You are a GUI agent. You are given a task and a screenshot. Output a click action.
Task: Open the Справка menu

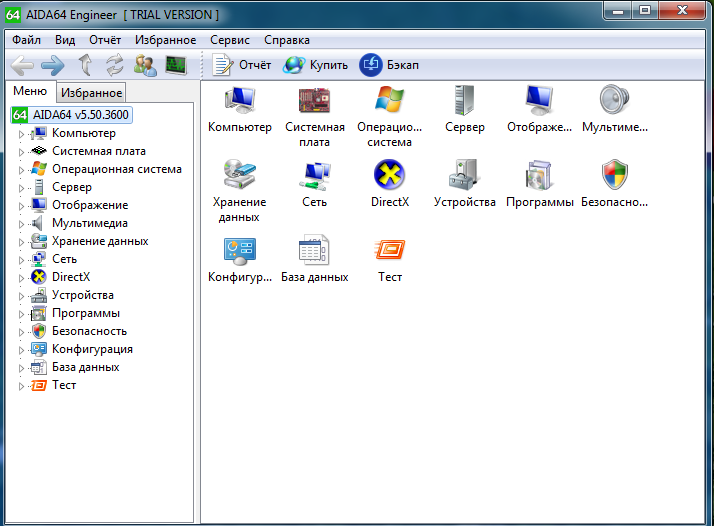click(287, 40)
